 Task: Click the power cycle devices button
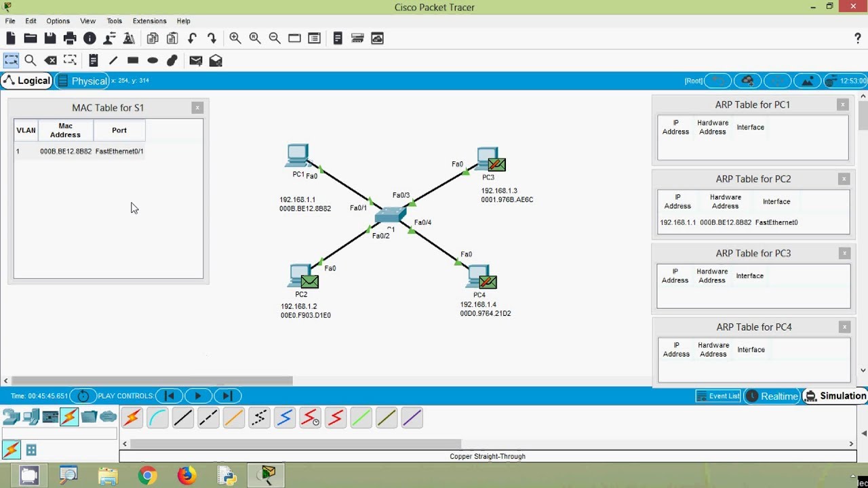coord(83,396)
